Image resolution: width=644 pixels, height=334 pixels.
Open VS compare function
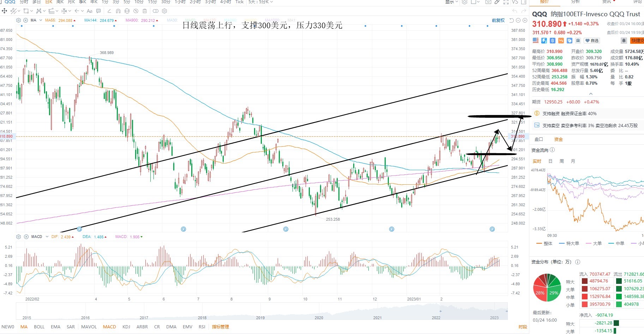pyautogui.click(x=515, y=2)
